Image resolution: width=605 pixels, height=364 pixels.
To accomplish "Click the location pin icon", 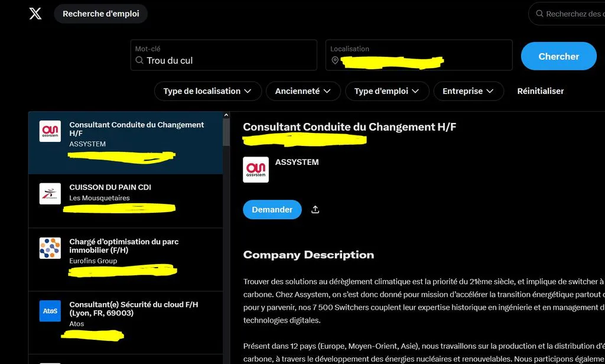I will click(335, 60).
